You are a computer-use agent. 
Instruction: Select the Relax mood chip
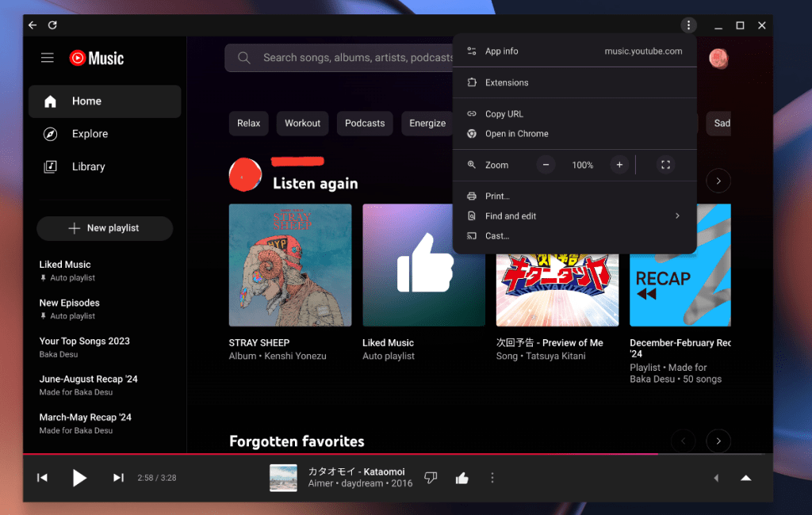[248, 123]
